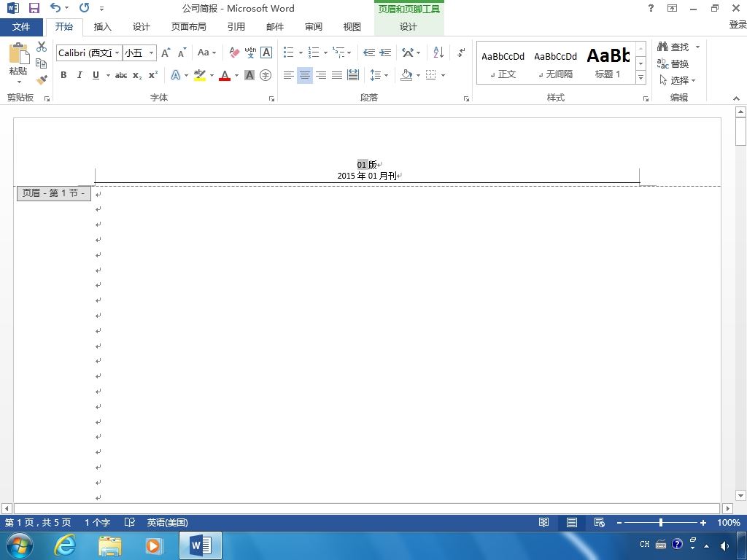Toggle strikethrough formatting
The width and height of the screenshot is (747, 560).
point(121,75)
